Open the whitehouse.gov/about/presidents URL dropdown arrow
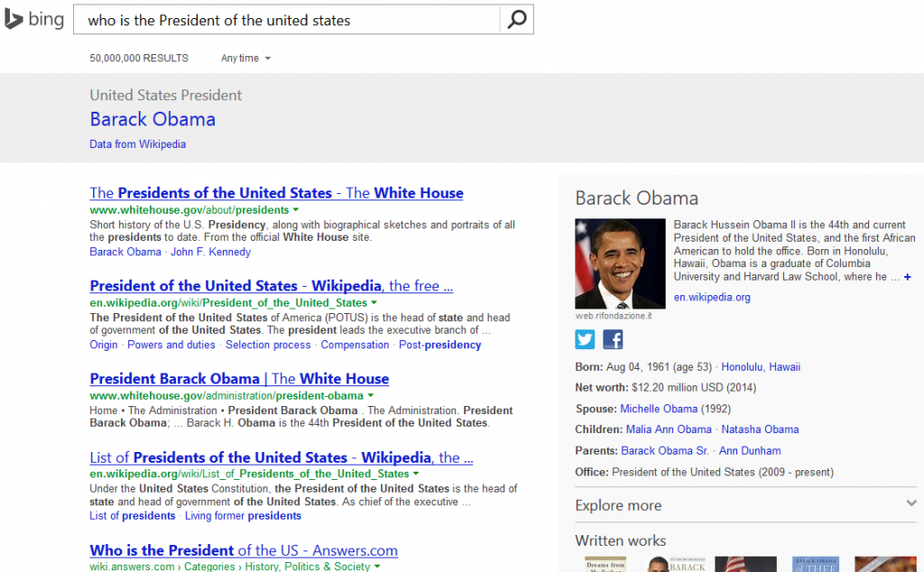The height and width of the screenshot is (572, 924). coord(296,209)
